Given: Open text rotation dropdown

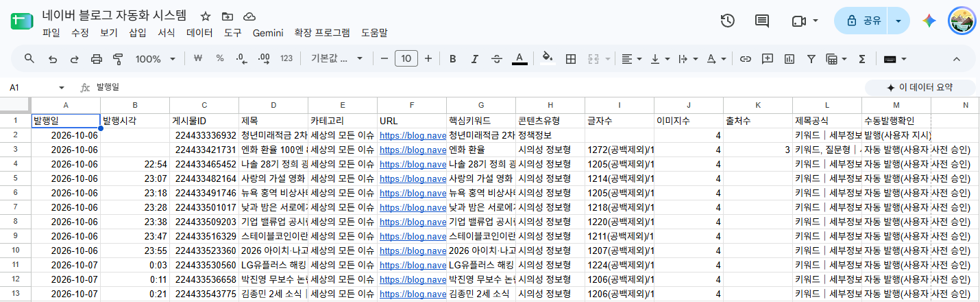Looking at the screenshot, I should pos(716,58).
